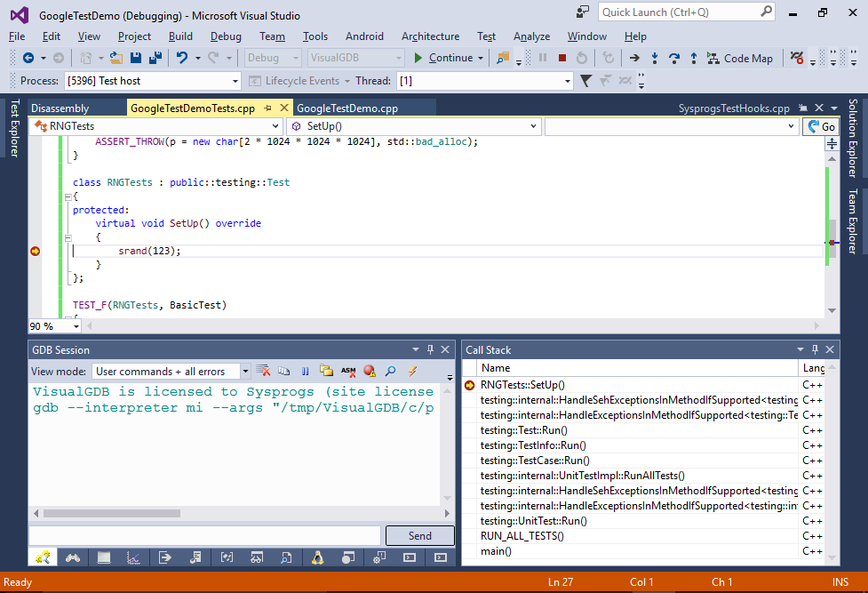Click the GDB command input field

(205, 536)
